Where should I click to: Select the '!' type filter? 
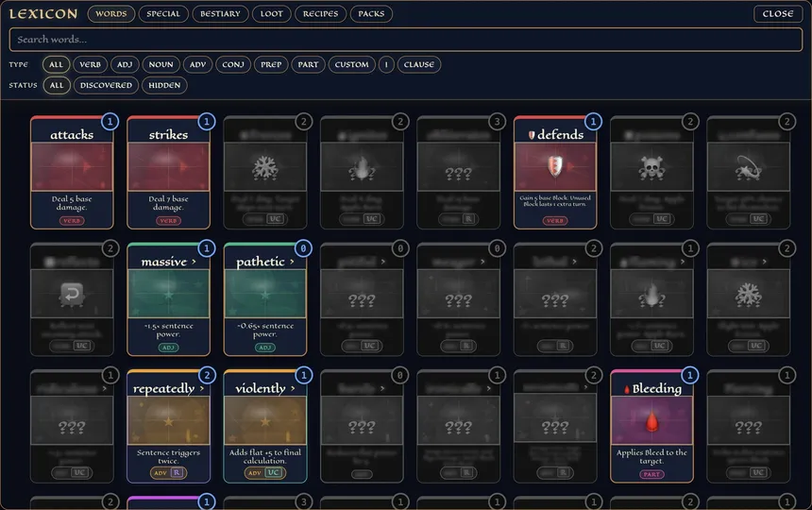(x=386, y=65)
